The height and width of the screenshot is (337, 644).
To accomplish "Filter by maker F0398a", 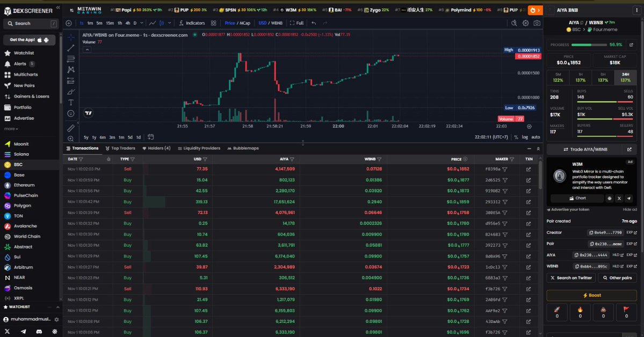I will (x=505, y=169).
